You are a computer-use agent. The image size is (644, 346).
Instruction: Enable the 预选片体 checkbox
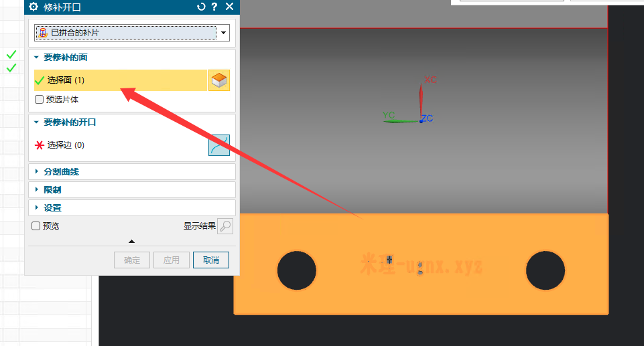coord(40,100)
